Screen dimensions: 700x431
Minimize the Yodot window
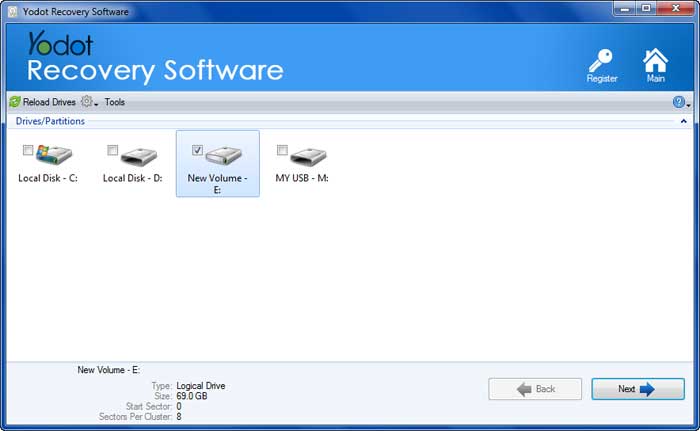625,8
